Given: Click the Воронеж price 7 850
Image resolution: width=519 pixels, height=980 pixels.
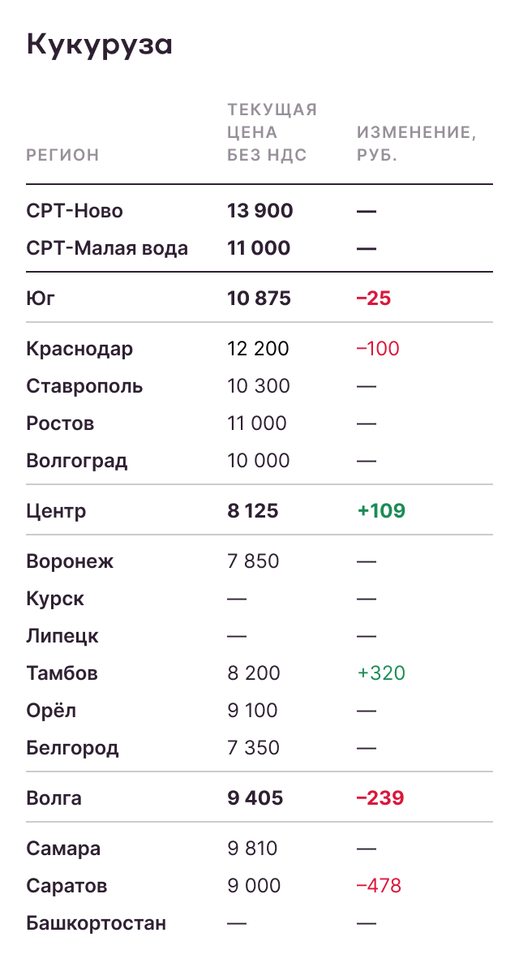Looking at the screenshot, I should pos(253,561).
